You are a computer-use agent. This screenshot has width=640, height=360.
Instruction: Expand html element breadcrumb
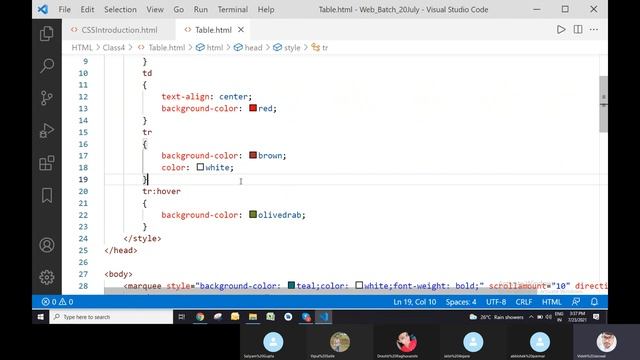[215, 47]
